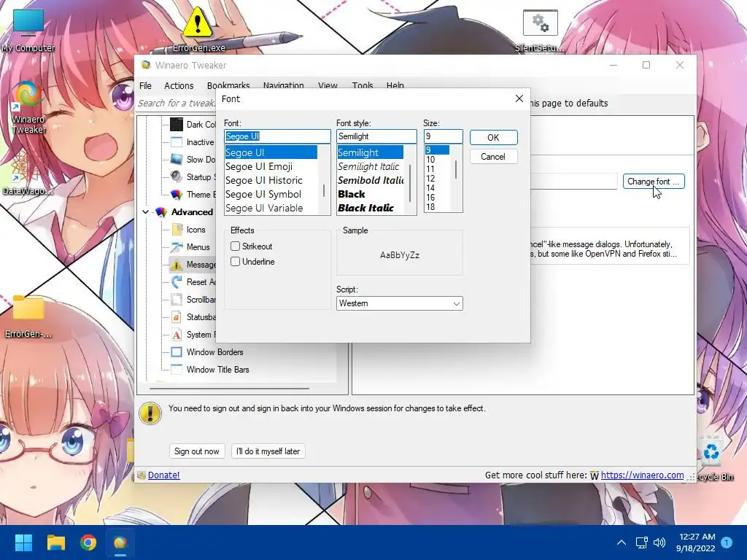Click the Font style input field
Viewport: 747px width, 560px height.
[376, 136]
